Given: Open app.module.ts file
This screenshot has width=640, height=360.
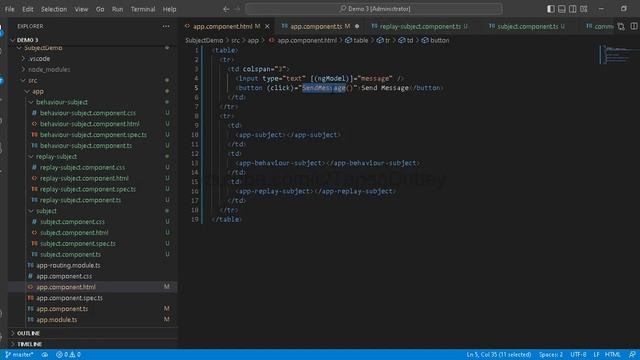Looking at the screenshot, I should pyautogui.click(x=57, y=320).
